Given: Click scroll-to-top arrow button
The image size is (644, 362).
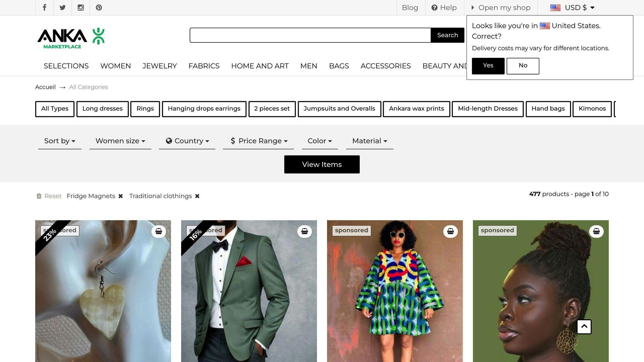Looking at the screenshot, I should tap(584, 326).
